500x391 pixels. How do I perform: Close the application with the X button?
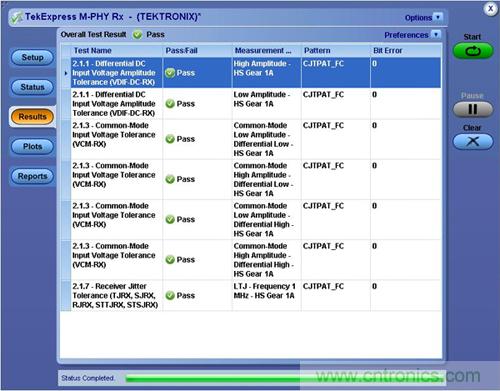490,9
